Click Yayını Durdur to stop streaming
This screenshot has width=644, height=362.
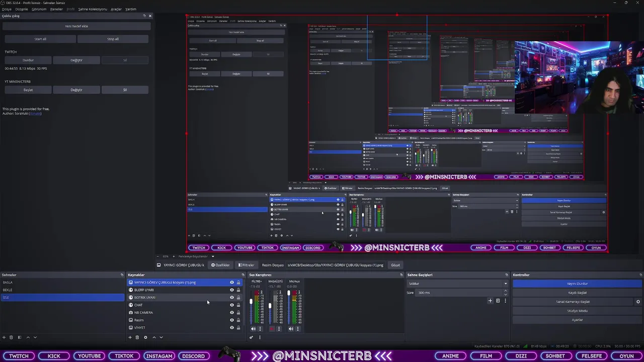(x=577, y=284)
